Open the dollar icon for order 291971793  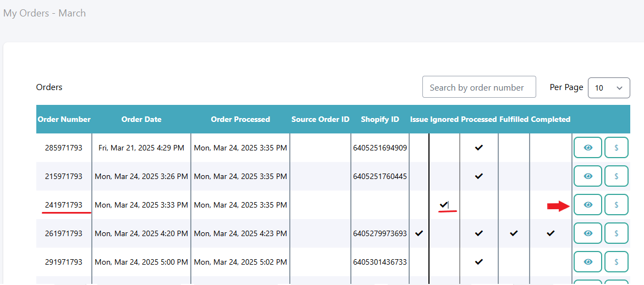pos(617,261)
